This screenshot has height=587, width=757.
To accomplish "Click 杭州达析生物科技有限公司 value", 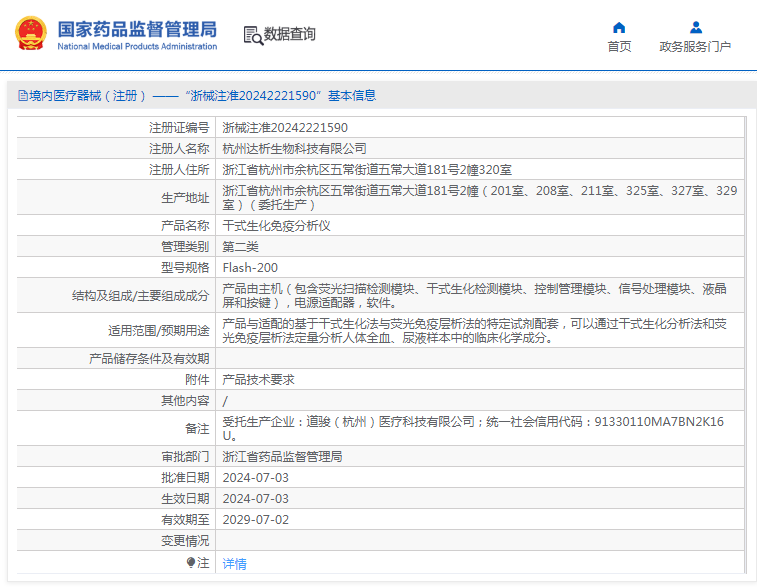I will pos(294,149).
